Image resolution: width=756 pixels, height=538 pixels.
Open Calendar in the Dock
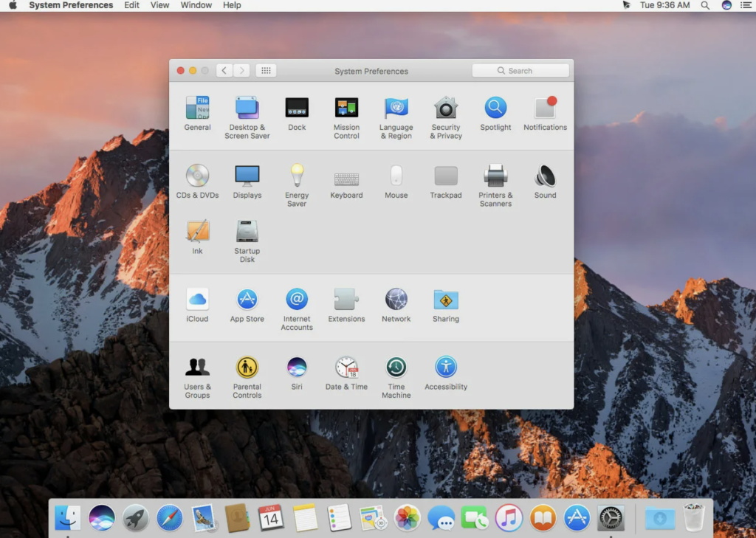point(271,518)
